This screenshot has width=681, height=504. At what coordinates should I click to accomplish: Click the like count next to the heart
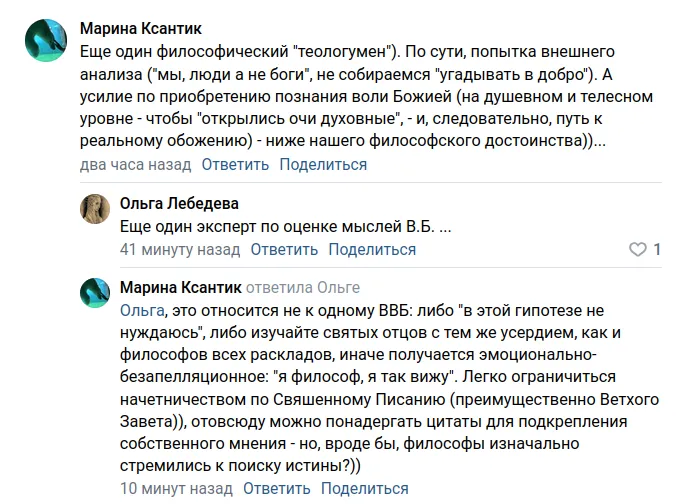click(x=657, y=249)
